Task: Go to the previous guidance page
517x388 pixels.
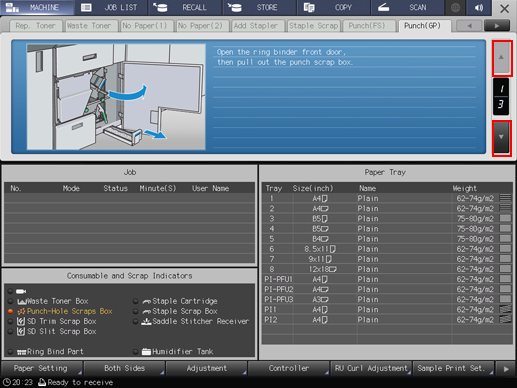Action: 501,58
